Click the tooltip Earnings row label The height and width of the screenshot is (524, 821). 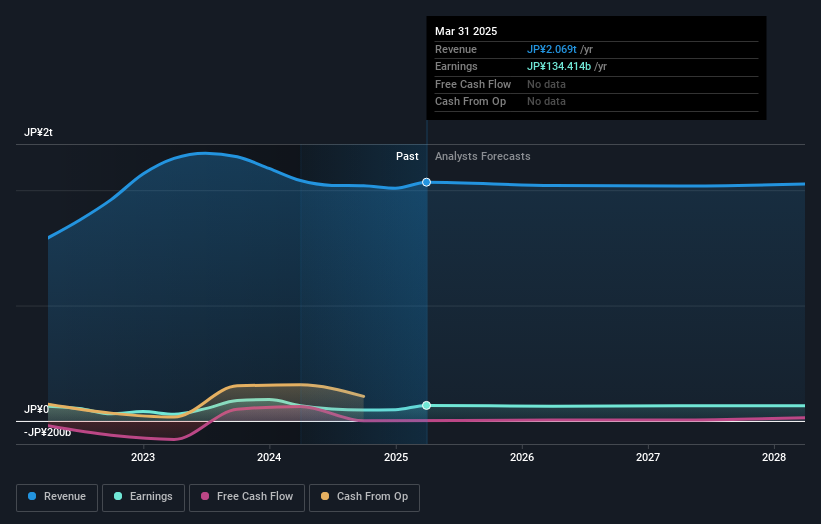click(456, 66)
